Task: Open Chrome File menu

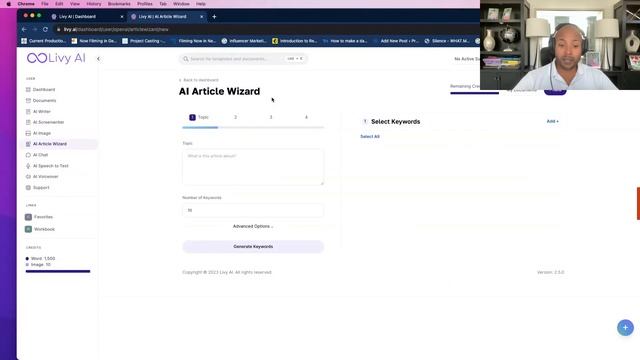Action: click(x=45, y=4)
